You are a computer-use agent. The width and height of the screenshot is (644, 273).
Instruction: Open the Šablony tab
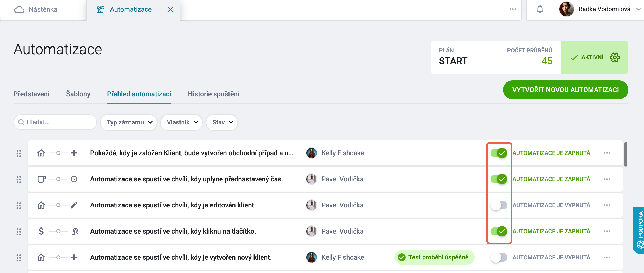pos(78,94)
